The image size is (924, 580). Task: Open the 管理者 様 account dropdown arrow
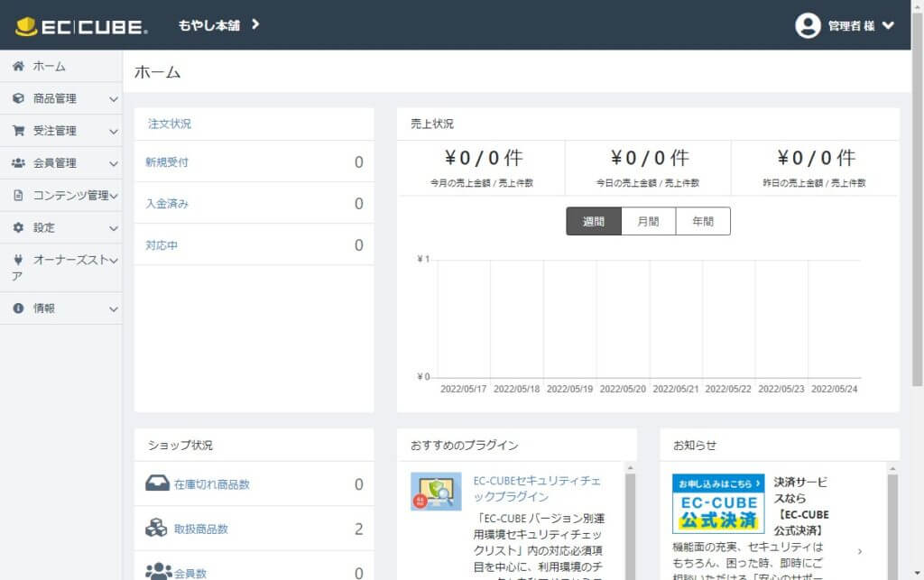pyautogui.click(x=889, y=25)
